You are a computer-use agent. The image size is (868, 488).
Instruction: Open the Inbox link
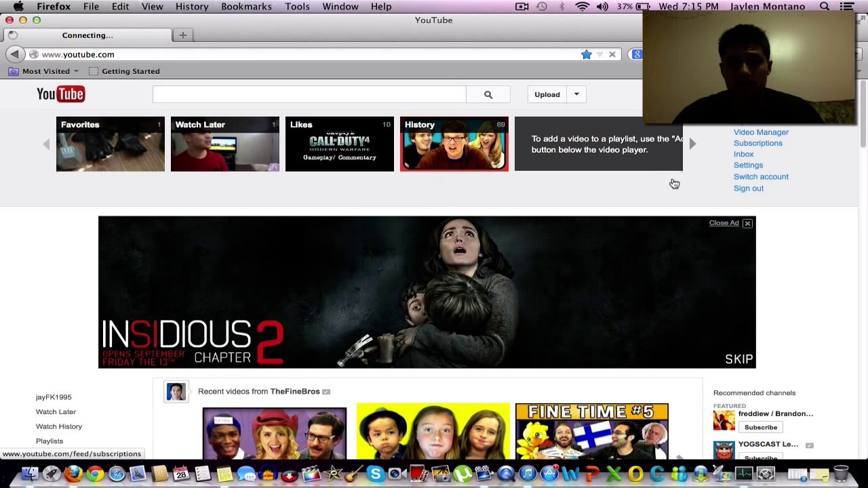coord(744,154)
